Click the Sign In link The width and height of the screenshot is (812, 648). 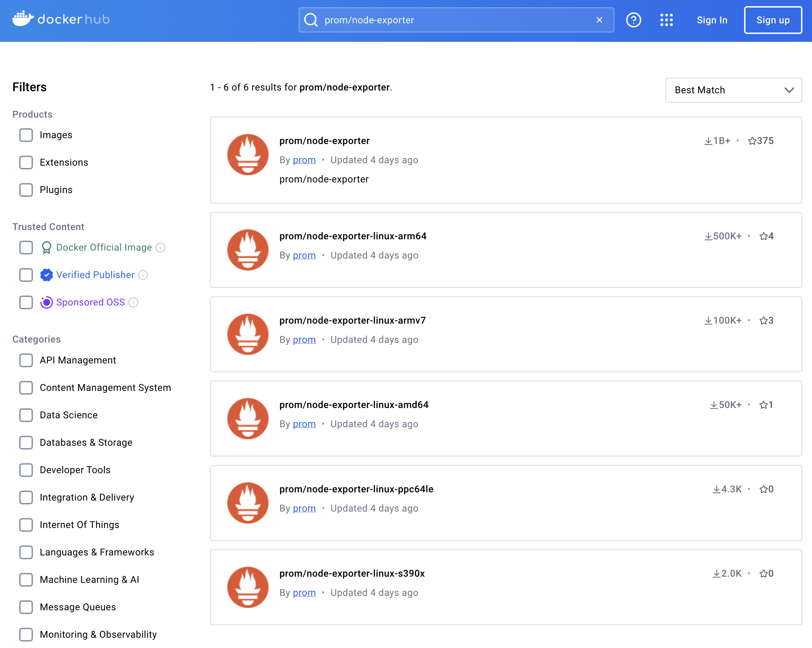pos(712,20)
